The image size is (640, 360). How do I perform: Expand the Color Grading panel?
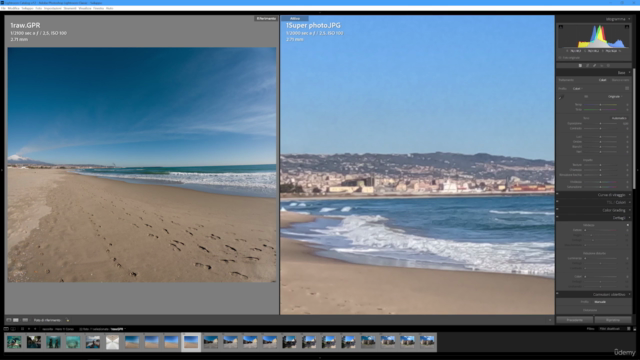click(629, 210)
